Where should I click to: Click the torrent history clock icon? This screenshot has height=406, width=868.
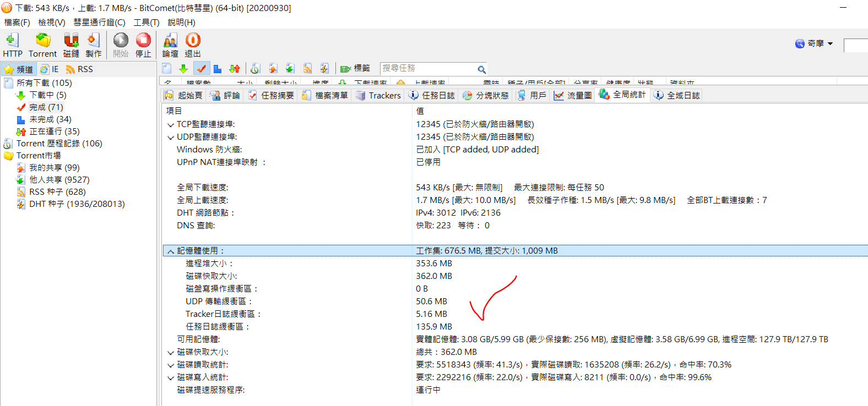(x=255, y=68)
